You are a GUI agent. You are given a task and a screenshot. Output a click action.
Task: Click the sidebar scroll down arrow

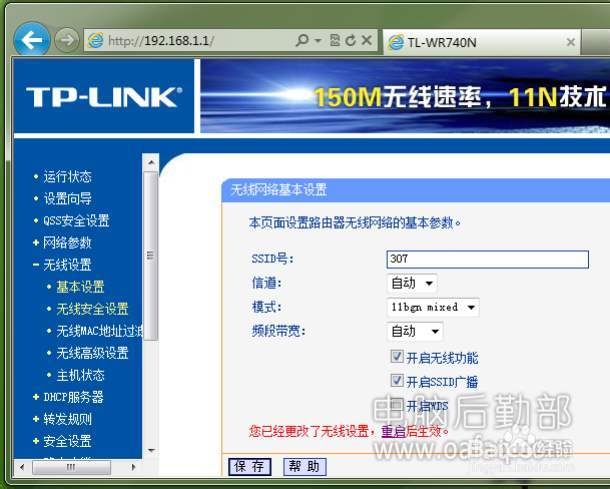click(151, 450)
